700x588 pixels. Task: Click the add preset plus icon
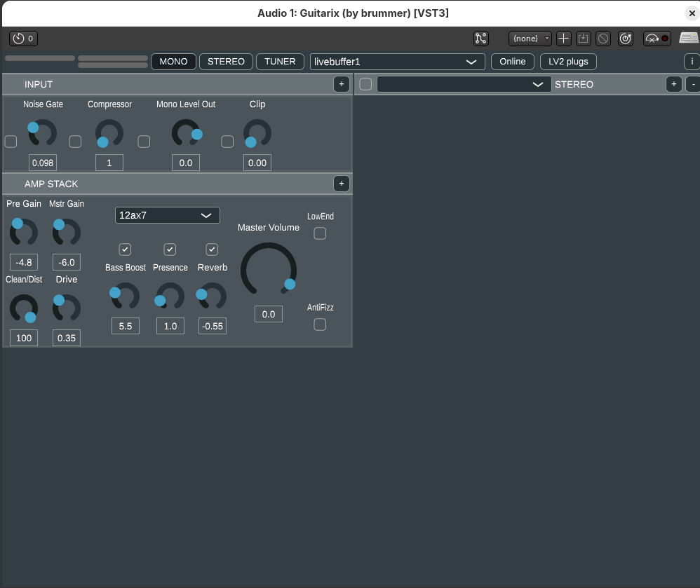pyautogui.click(x=564, y=39)
